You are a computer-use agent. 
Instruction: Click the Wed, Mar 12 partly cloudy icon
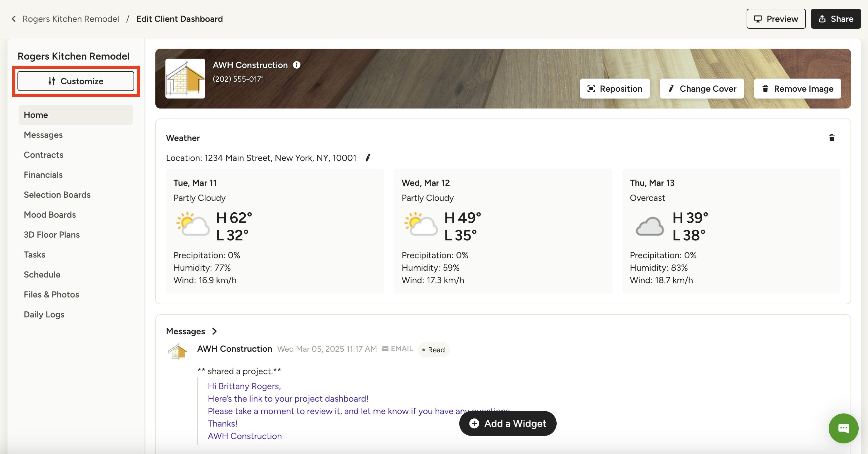click(x=421, y=223)
